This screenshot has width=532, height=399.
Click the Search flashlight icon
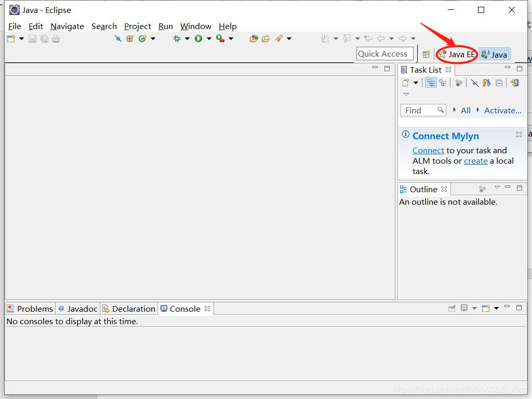tap(278, 38)
